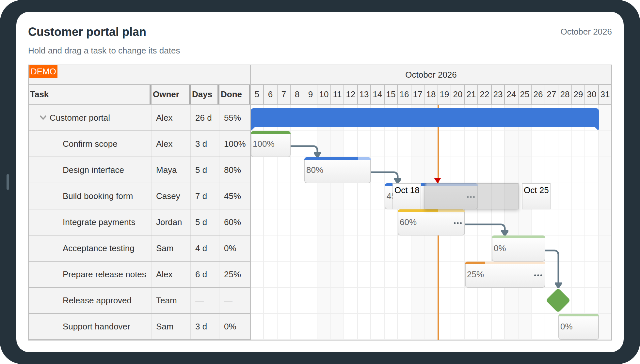Viewport: 640px width, 364px height.
Task: Select the Confirm scope task row
Action: click(139, 144)
